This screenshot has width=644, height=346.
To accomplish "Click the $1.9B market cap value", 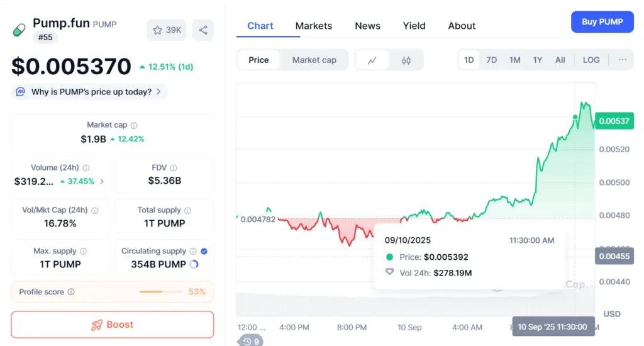I will coord(93,139).
